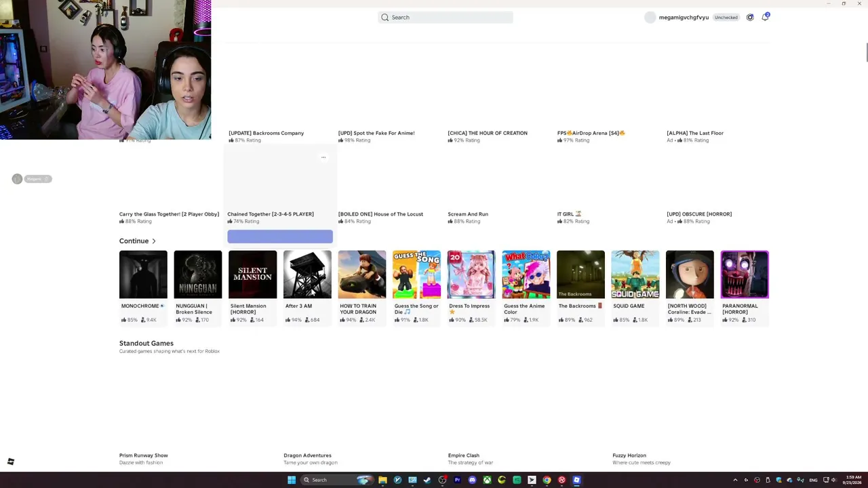Click the ENG language indicator in the tray
This screenshot has width=868, height=488.
[813, 480]
